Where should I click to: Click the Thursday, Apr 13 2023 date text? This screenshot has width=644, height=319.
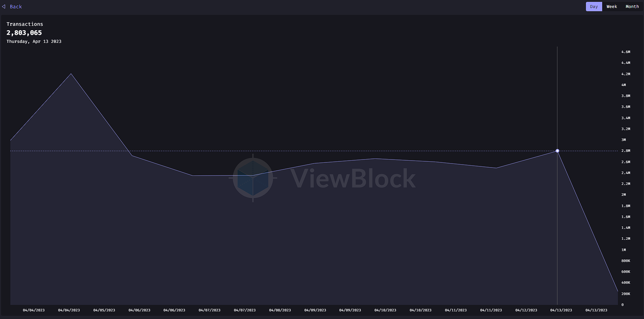coord(34,41)
